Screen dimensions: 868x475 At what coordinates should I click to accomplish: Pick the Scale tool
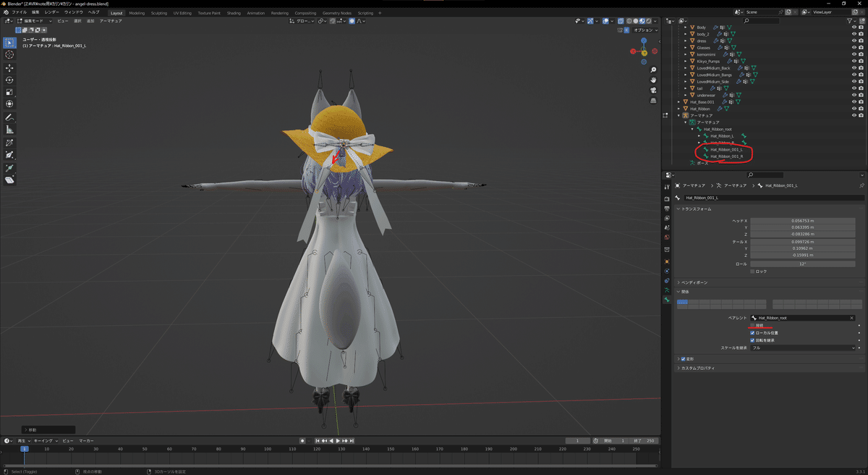tap(9, 92)
